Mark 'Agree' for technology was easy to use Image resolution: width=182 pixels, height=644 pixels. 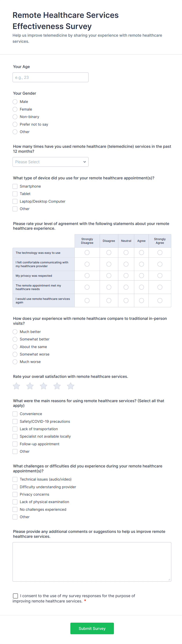click(141, 252)
